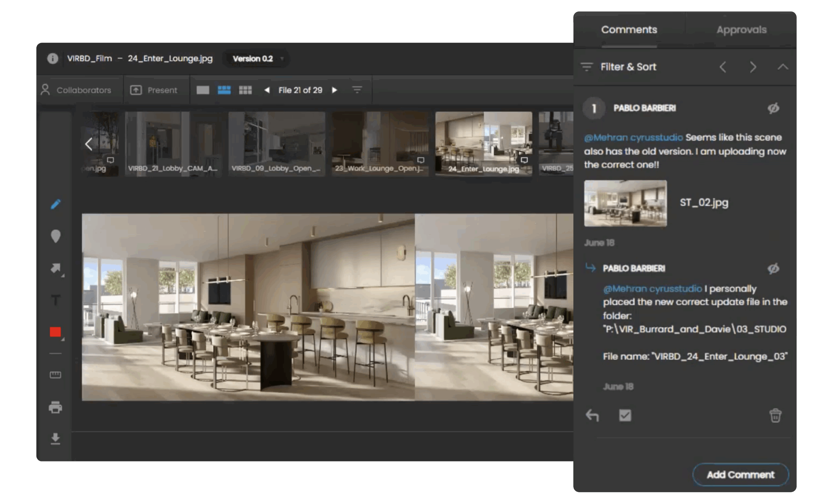
Task: Mark comment resolved with checkbox
Action: 625,415
